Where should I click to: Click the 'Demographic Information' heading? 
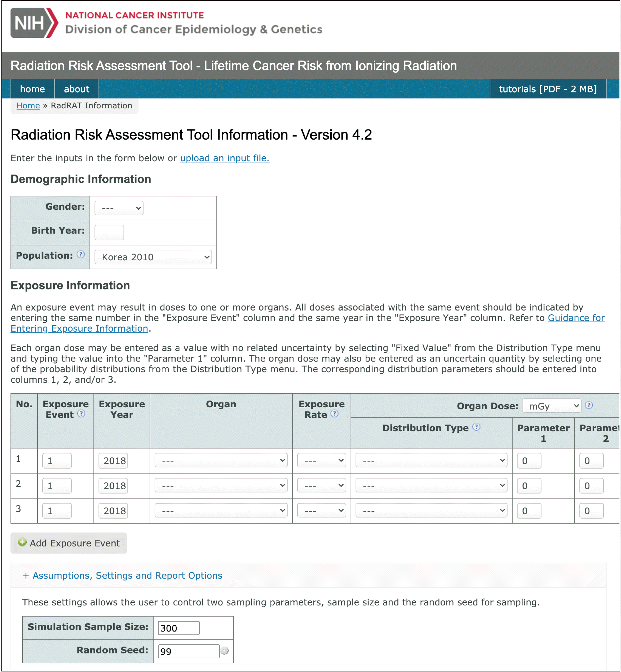81,179
